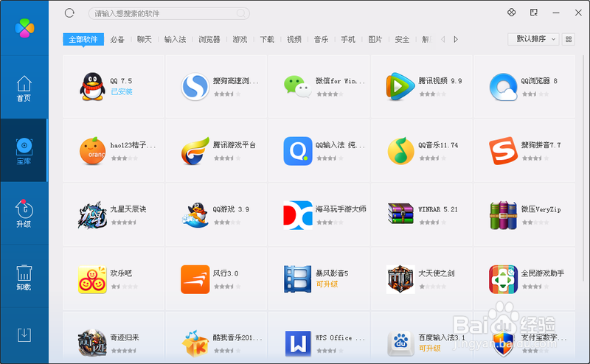Click the 海马玩手游大师 icon
The width and height of the screenshot is (590, 364).
[298, 214]
